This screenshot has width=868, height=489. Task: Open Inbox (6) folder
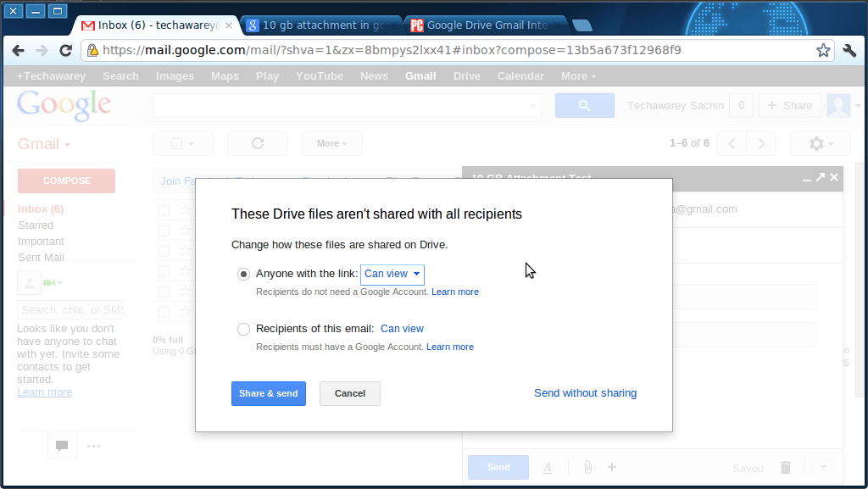click(x=41, y=209)
